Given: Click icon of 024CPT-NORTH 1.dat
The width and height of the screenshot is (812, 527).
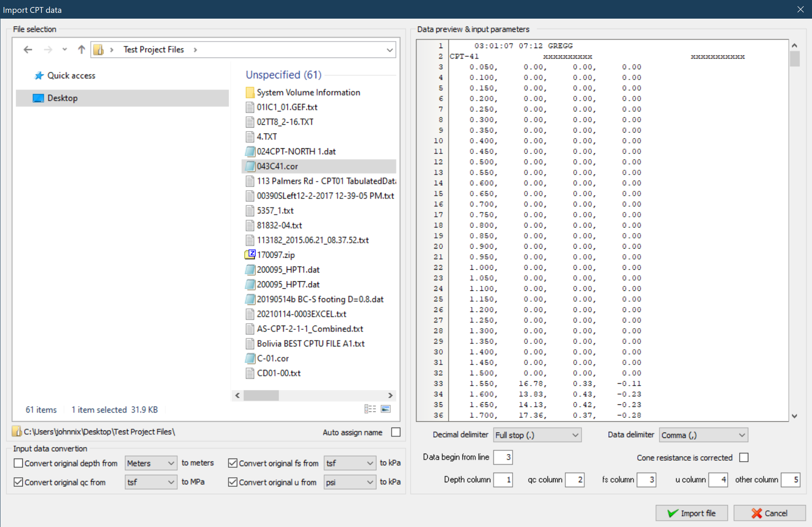Looking at the screenshot, I should [x=250, y=152].
